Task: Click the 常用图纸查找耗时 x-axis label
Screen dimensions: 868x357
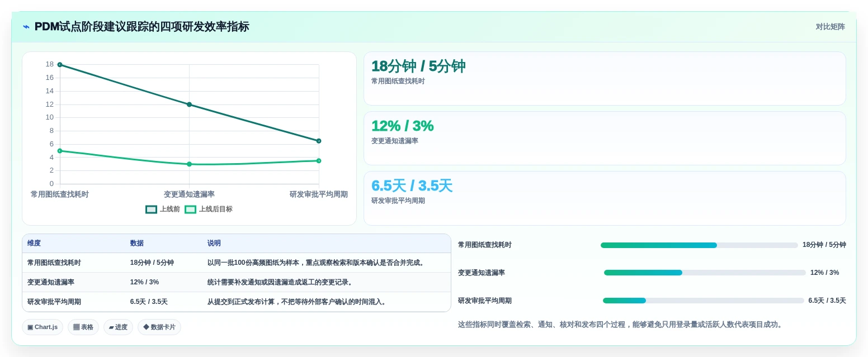Action: tap(60, 194)
